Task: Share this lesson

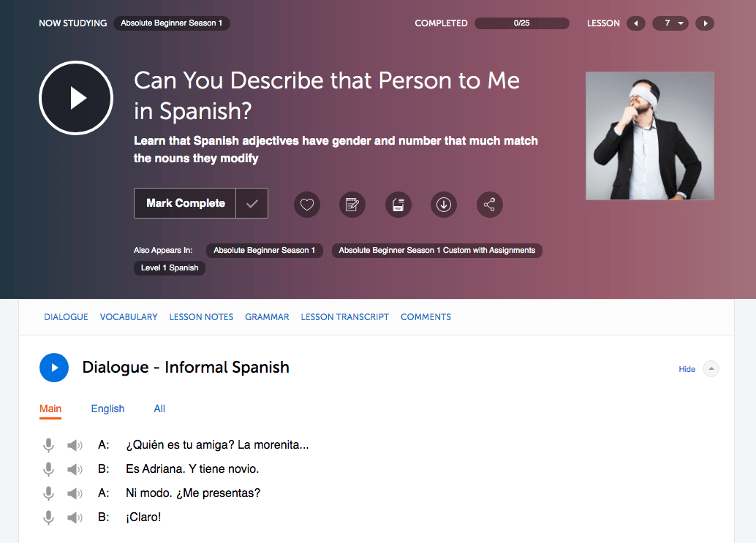Action: coord(490,205)
